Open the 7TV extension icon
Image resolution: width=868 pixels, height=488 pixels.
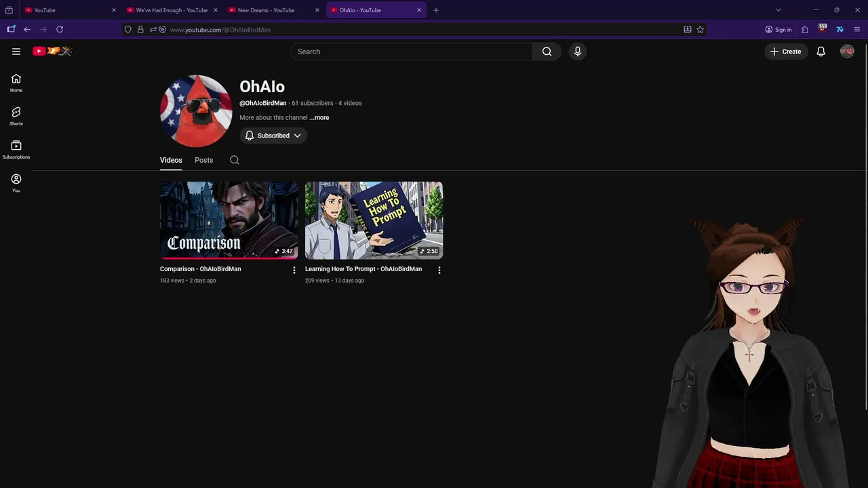[x=840, y=30]
